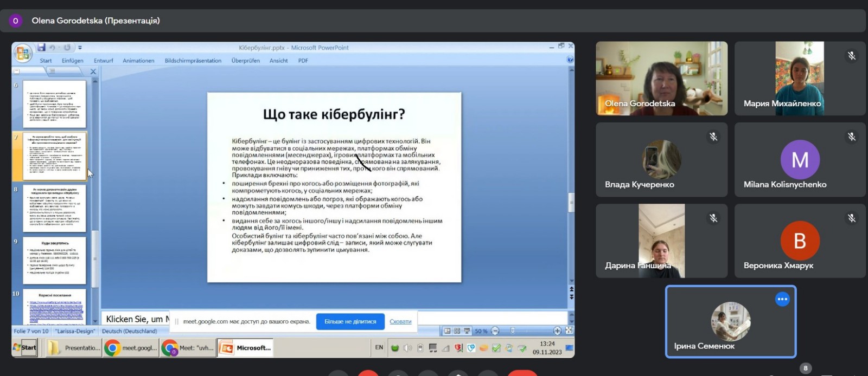Screen dimensions: 868x376
Task: Open the Einfügen ribbon tab
Action: pos(72,61)
